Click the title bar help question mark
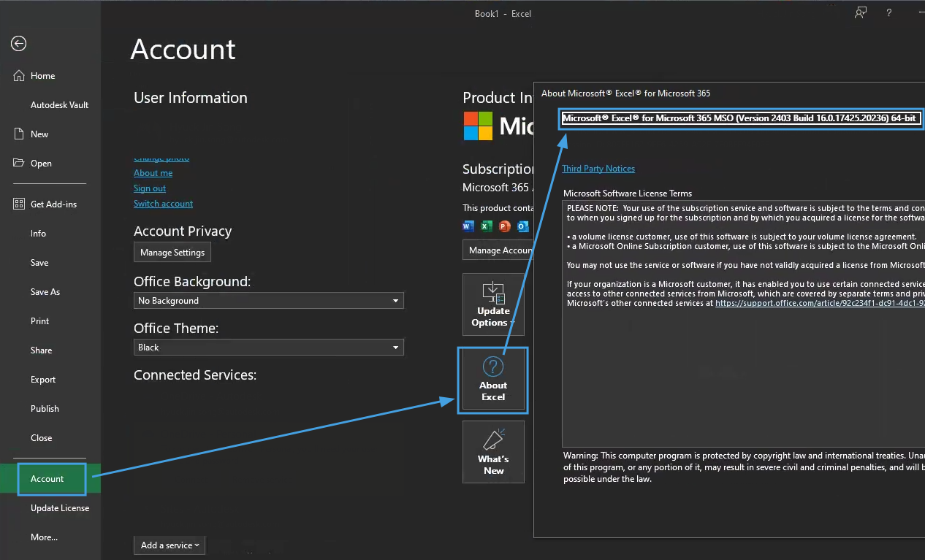Image resolution: width=925 pixels, height=560 pixels. coord(889,12)
